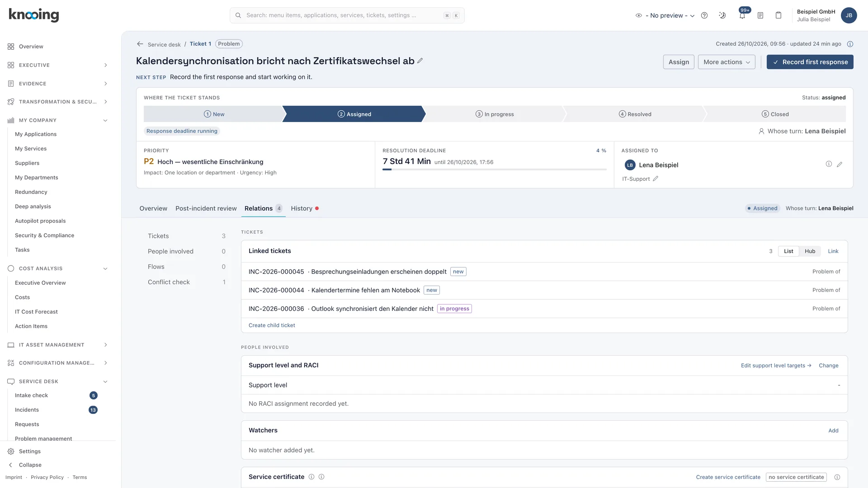Edit IT-Support group pencil icon

pos(656,178)
